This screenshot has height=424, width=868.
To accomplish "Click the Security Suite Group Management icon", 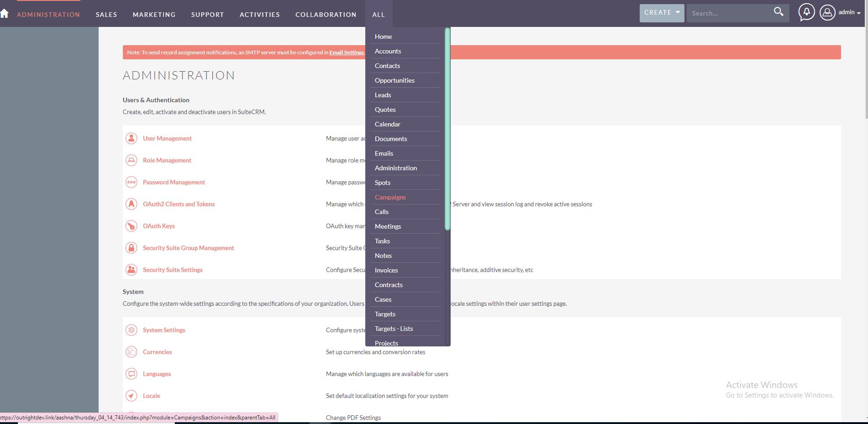I will [132, 248].
